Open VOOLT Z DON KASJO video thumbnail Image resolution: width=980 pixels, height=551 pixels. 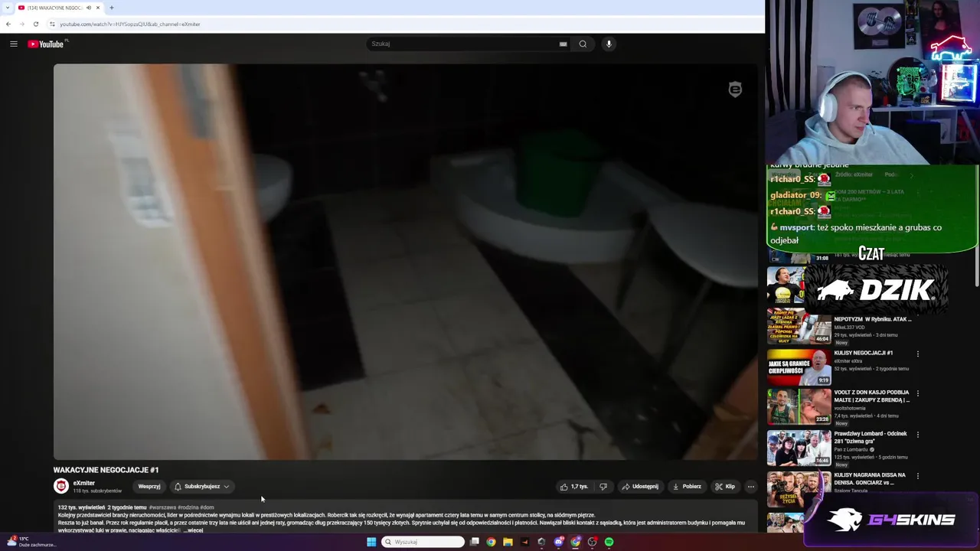point(799,406)
